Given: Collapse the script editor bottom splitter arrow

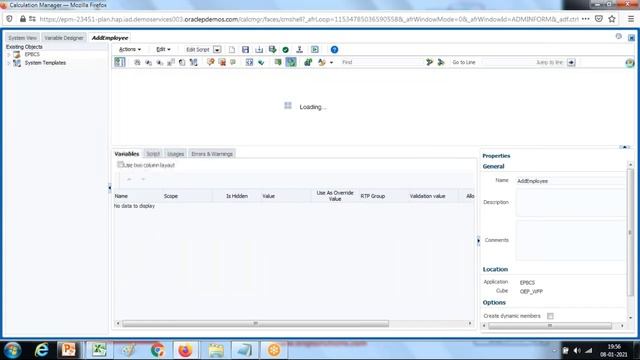Looking at the screenshot, I should point(624,147).
